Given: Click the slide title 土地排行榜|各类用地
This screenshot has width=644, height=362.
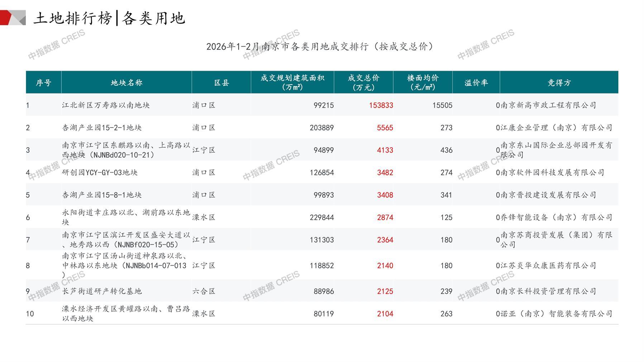Looking at the screenshot, I should 109,18.
